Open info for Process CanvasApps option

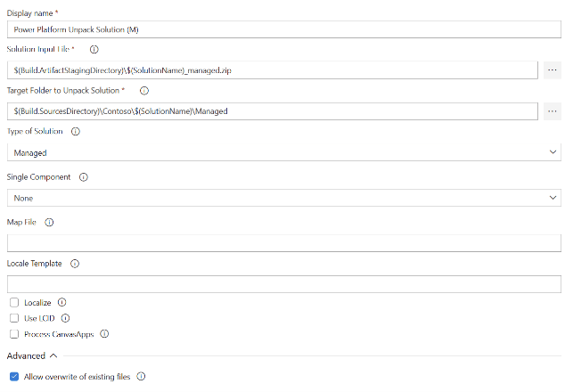click(104, 334)
